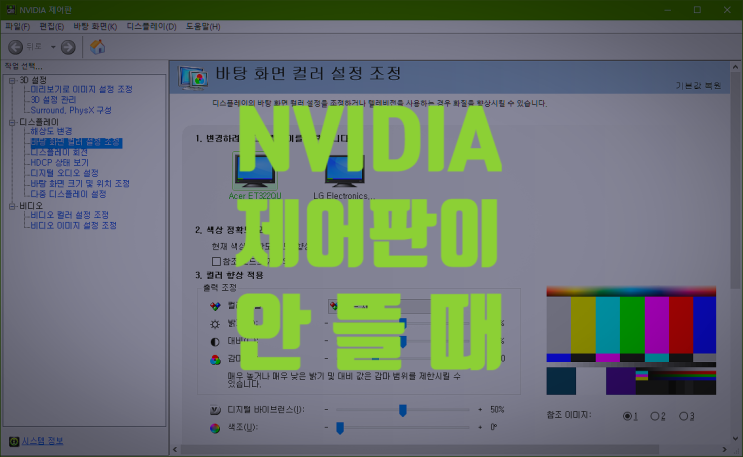The image size is (743, 457).
Task: Select 디지털 오디오 설정
Action: coord(64,173)
